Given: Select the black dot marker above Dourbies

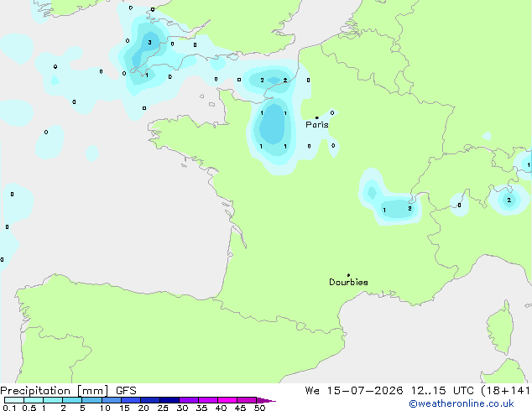Looking at the screenshot, I should tap(348, 275).
